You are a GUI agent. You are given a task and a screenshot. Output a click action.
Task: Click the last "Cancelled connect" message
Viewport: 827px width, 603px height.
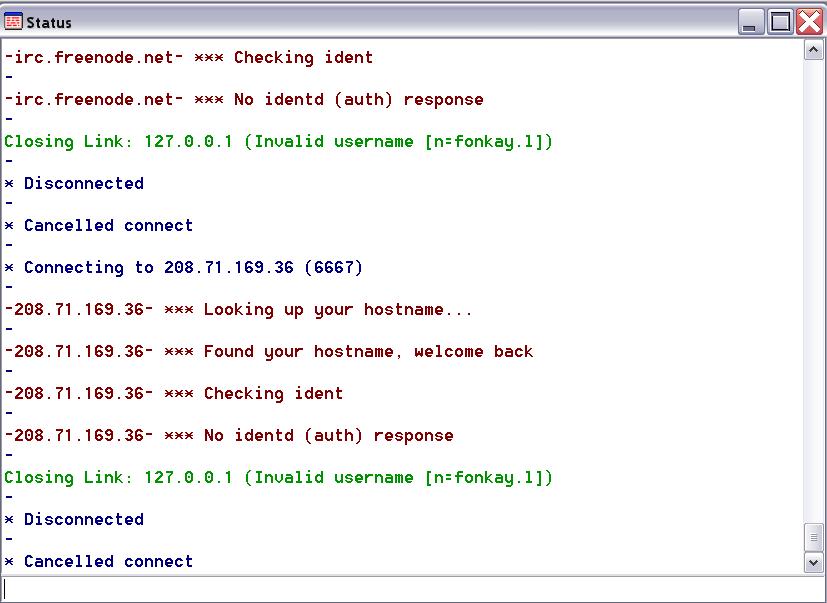tap(99, 562)
